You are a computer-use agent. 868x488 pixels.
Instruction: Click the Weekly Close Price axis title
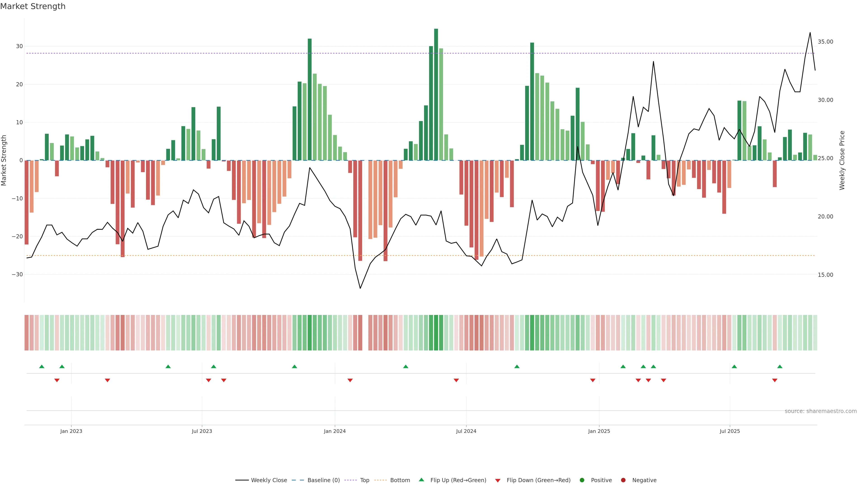coord(842,160)
